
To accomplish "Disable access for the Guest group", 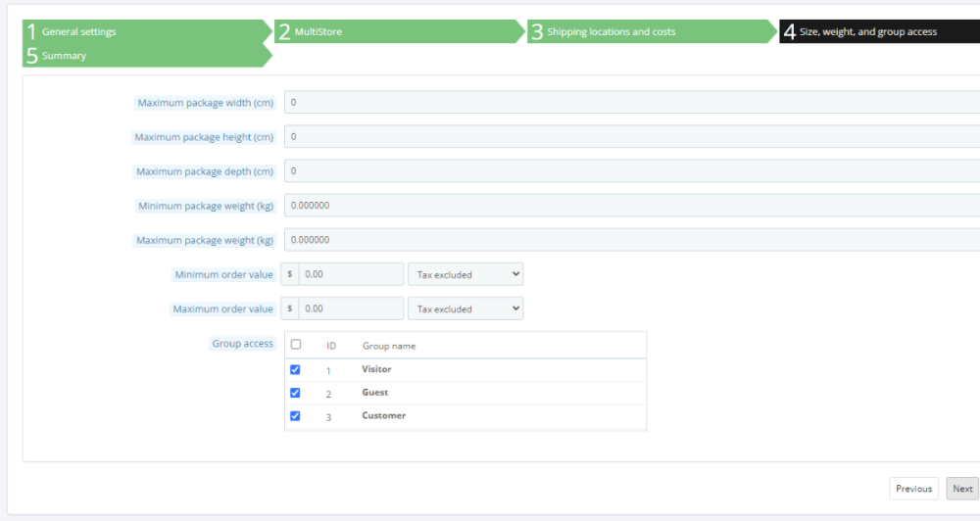I will tap(296, 393).
